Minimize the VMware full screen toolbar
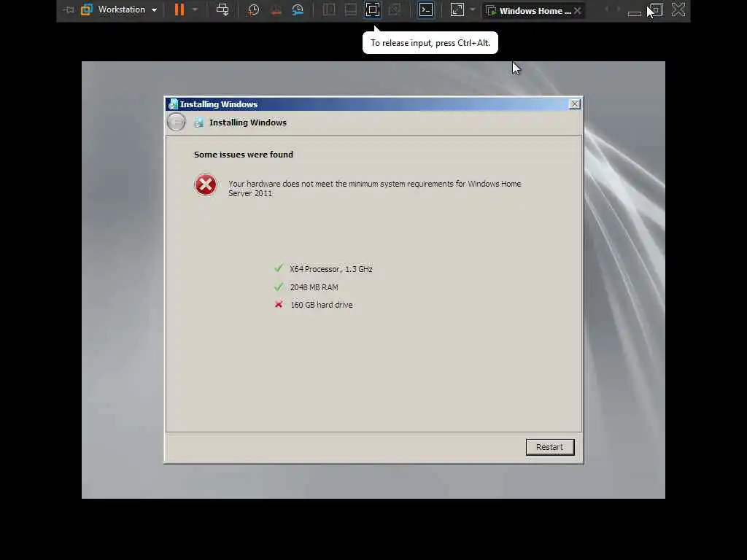This screenshot has height=560, width=747. [634, 13]
